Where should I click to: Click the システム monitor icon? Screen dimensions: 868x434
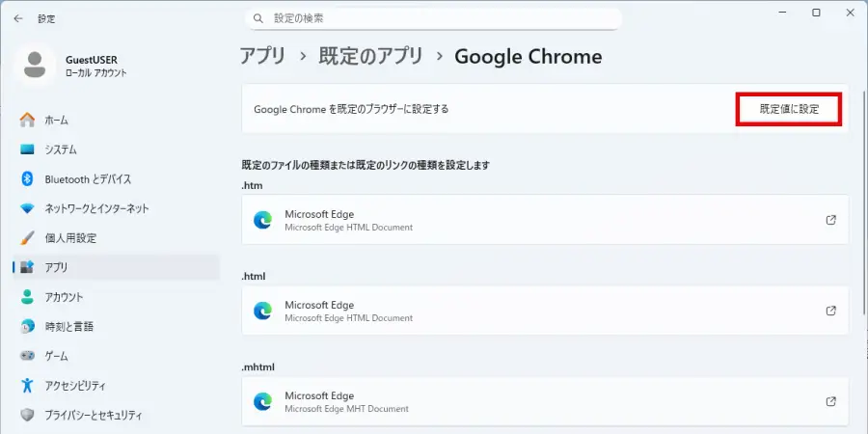tap(27, 149)
